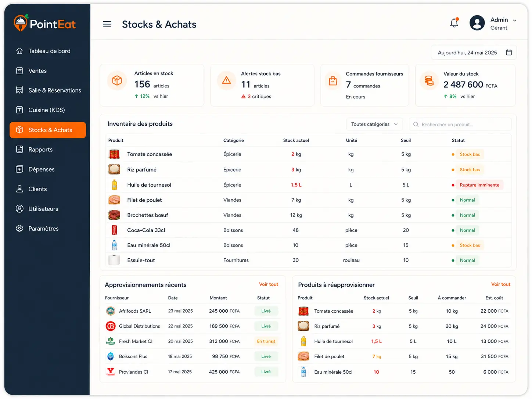Click the 18 mai 2025 date
Screen dimensions: 532x399
click(x=180, y=356)
